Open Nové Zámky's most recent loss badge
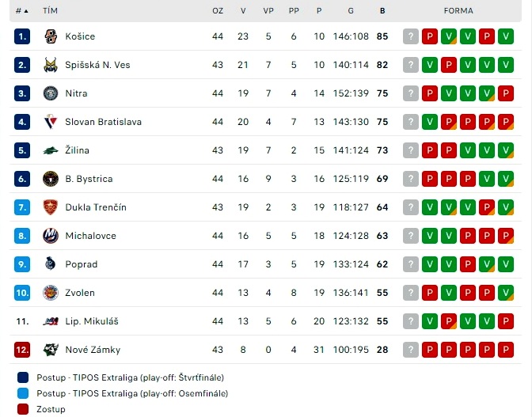 pyautogui.click(x=430, y=350)
